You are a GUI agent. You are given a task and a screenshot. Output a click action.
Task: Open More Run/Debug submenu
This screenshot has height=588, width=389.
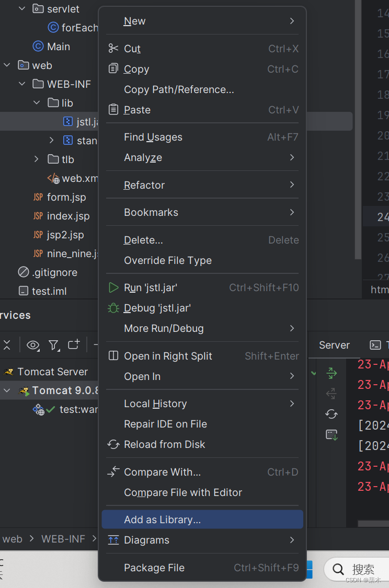pos(202,329)
